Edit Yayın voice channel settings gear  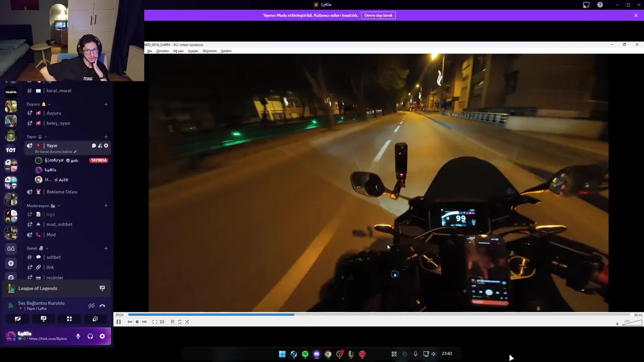click(x=106, y=146)
